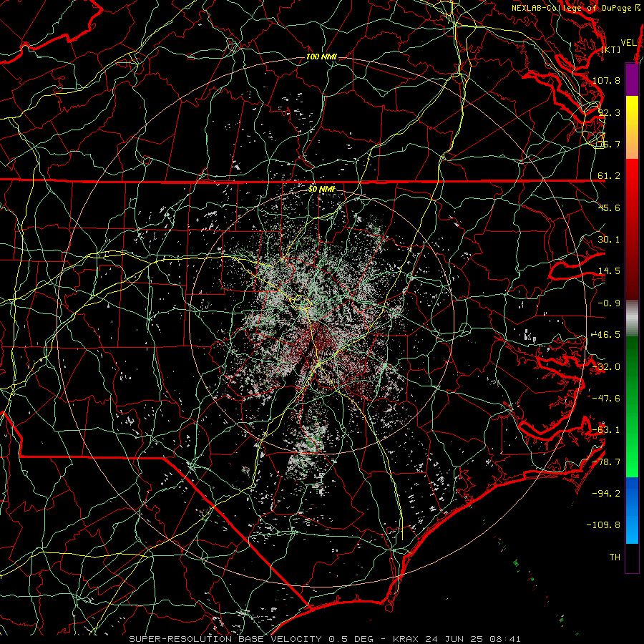Screen dimensions: 644x644
Task: Click the -63.1 velocity scale value
Action: [607, 430]
